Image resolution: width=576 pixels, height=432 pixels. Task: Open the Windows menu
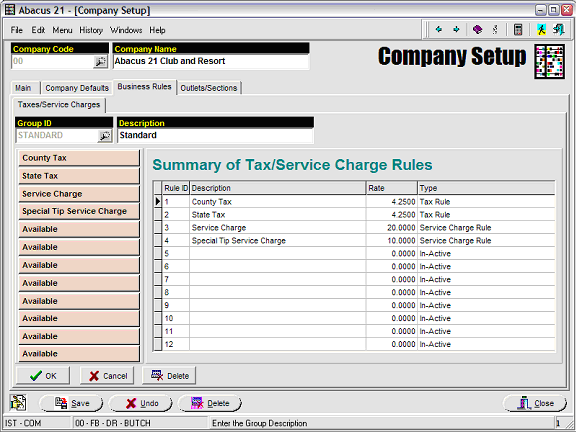click(126, 30)
